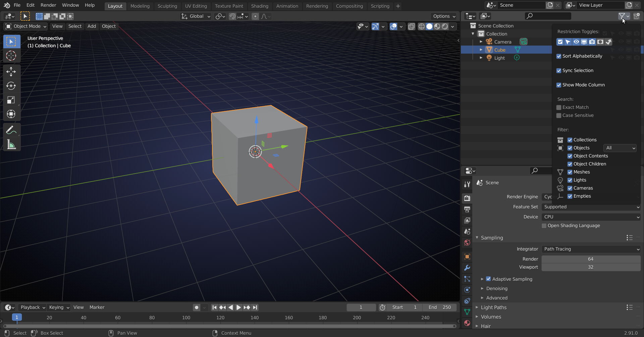Activate the Rotate tool

11,86
